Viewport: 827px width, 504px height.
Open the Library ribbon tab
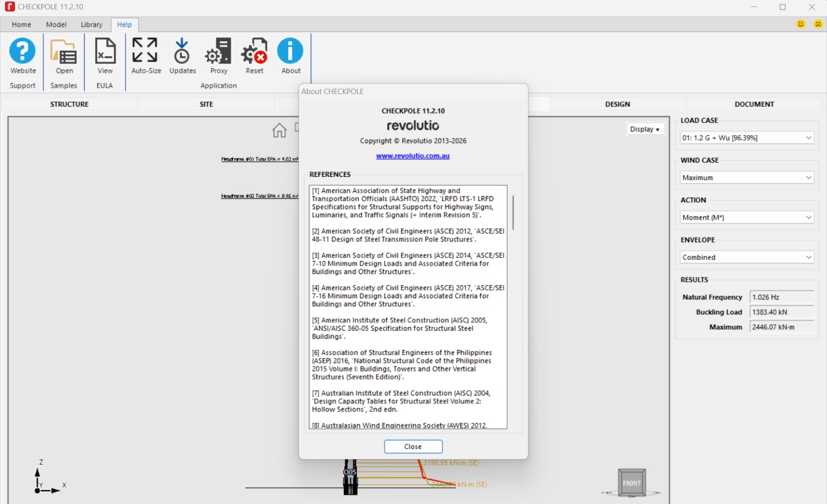[x=91, y=24]
